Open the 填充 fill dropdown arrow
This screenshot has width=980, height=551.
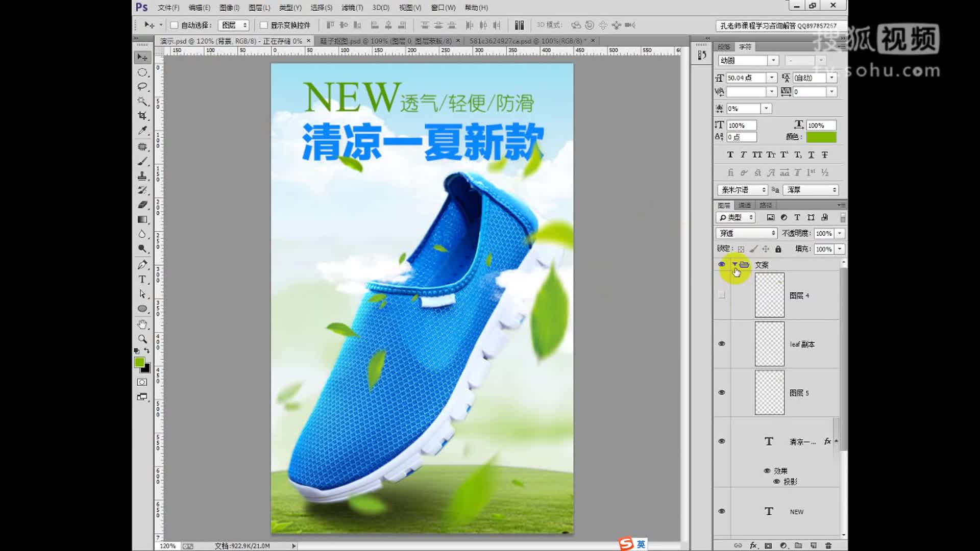point(840,249)
